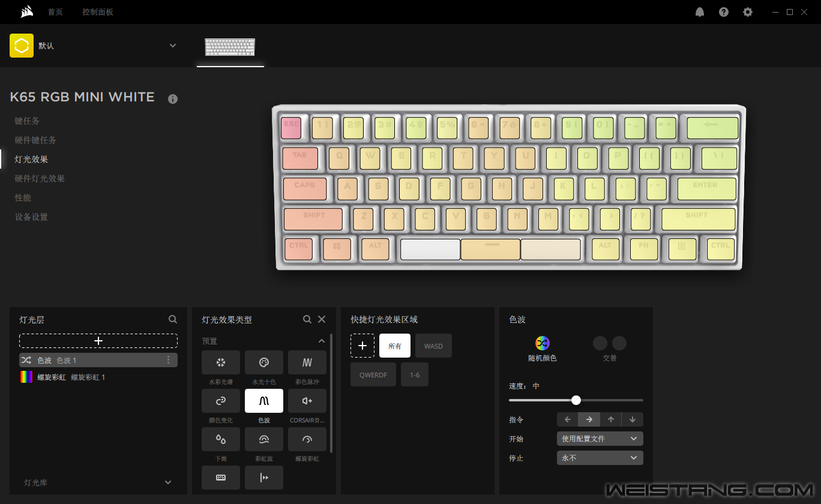Expand the 灯光库 lighting library

coord(168,482)
